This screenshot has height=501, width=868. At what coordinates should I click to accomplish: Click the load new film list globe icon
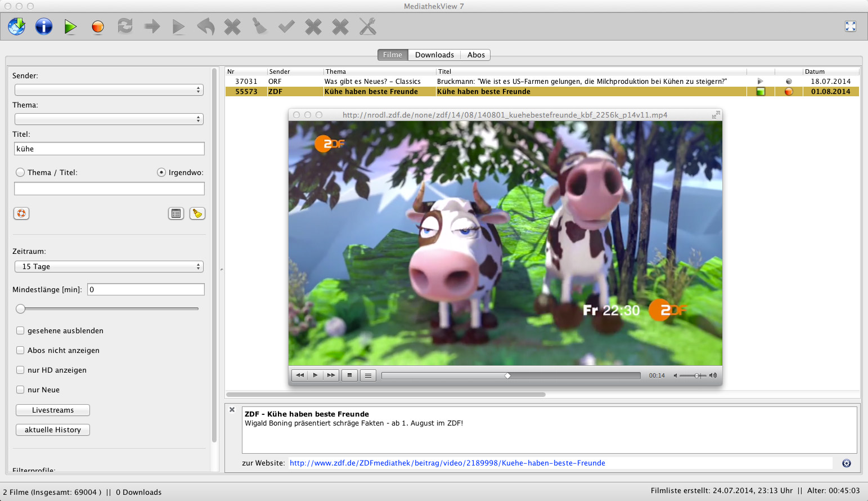point(17,26)
